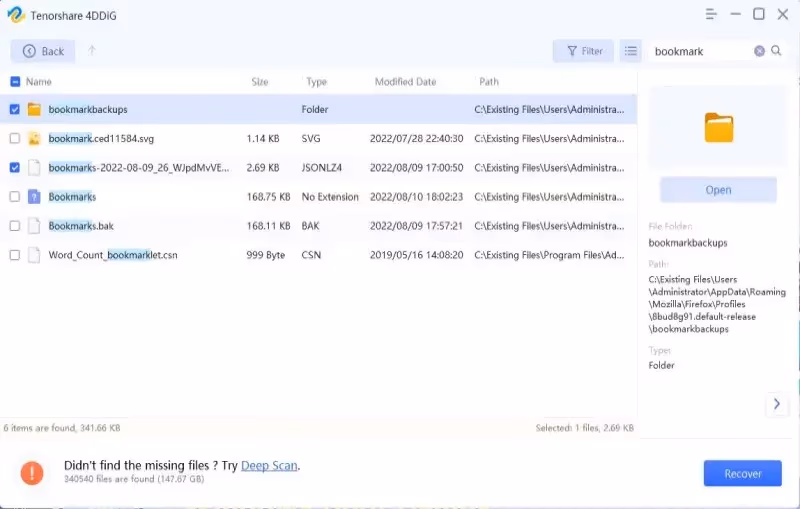The height and width of the screenshot is (509, 800).
Task: Check the Word_Count_bookmarklet.csn checkbox
Action: [15, 254]
